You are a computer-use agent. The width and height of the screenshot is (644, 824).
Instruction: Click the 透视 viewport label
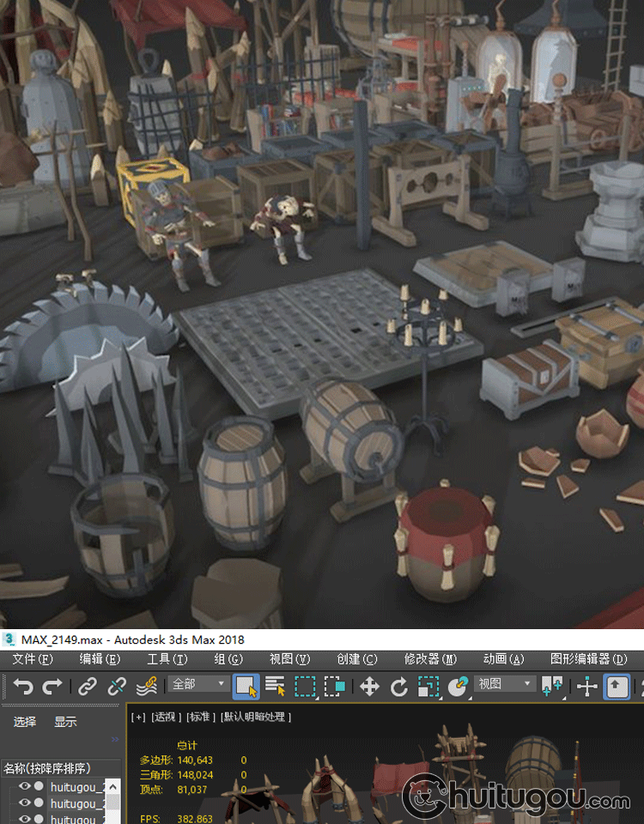[x=167, y=717]
